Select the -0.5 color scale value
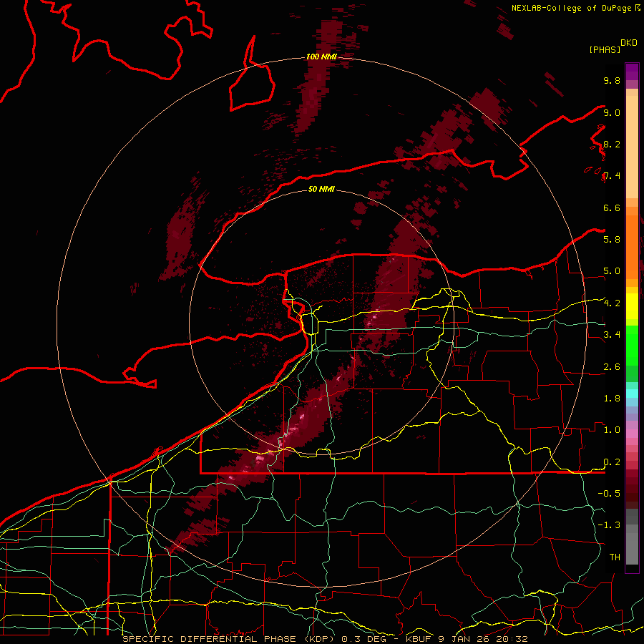 (609, 494)
